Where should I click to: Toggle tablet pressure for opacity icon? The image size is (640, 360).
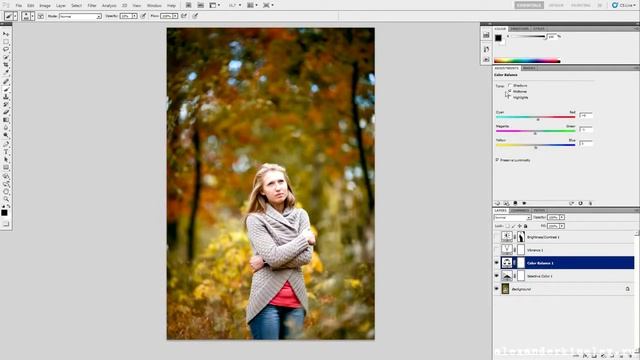coord(143,16)
